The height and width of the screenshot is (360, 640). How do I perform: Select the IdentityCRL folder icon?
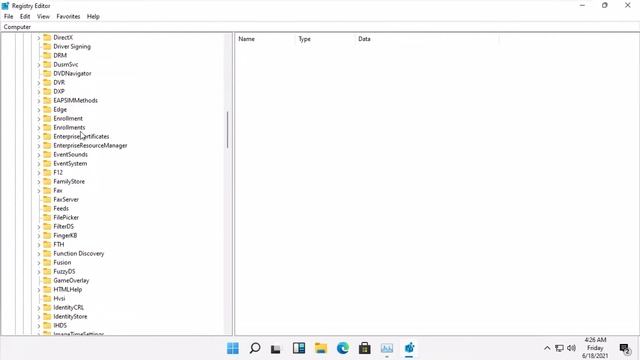[x=47, y=307]
